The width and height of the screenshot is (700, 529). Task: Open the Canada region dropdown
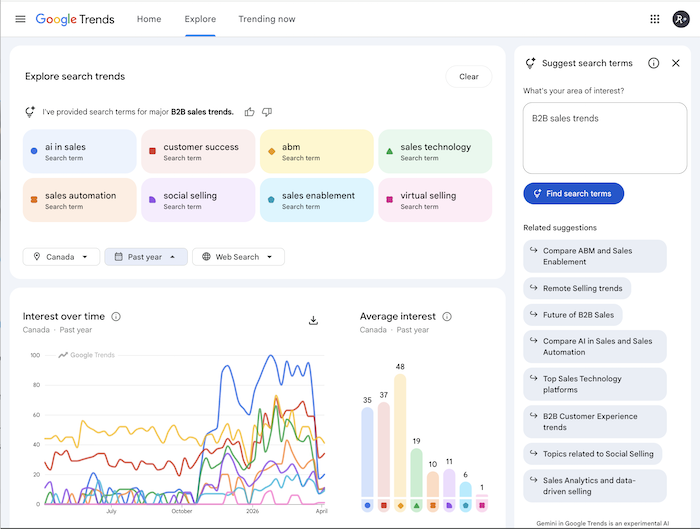coord(61,257)
